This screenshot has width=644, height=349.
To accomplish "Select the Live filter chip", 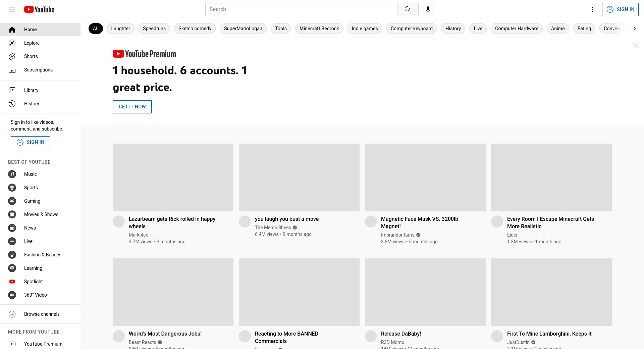I will click(x=478, y=29).
